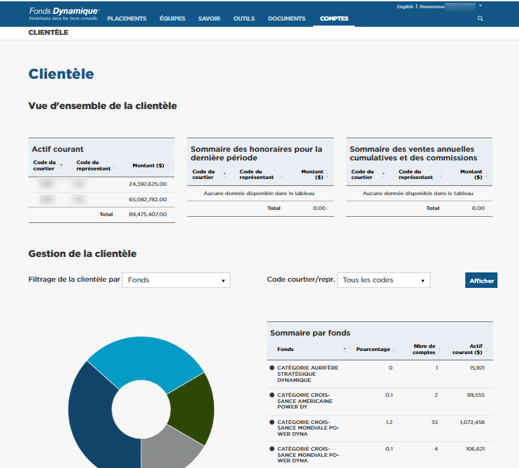Click the Actif courant table heading
The width and height of the screenshot is (519, 468).
(x=58, y=149)
